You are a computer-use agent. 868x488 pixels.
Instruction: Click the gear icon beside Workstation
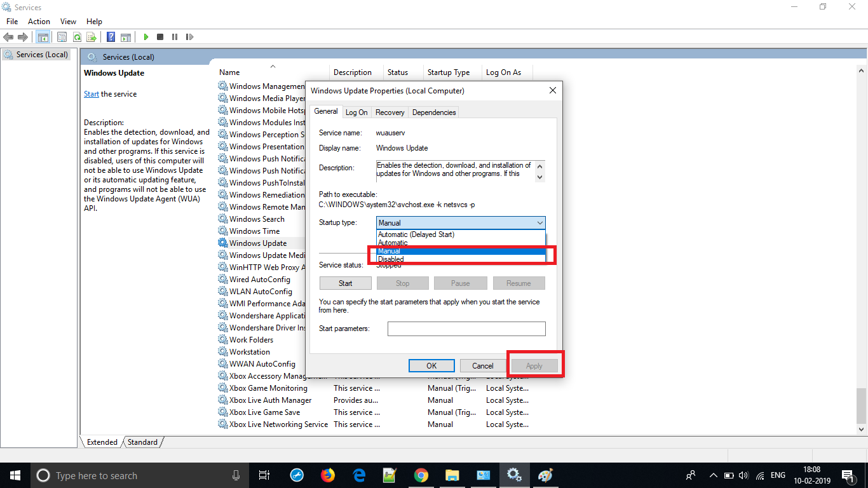pos(223,352)
